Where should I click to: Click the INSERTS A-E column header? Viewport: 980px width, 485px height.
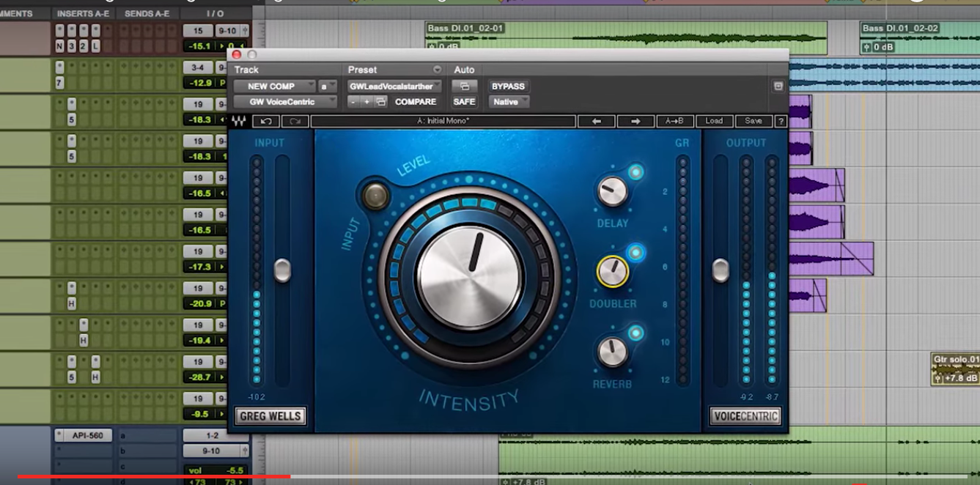click(x=84, y=14)
